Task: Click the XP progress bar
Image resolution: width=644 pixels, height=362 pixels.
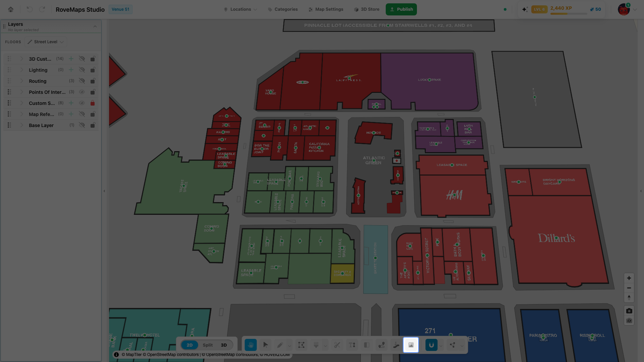Action: click(569, 14)
